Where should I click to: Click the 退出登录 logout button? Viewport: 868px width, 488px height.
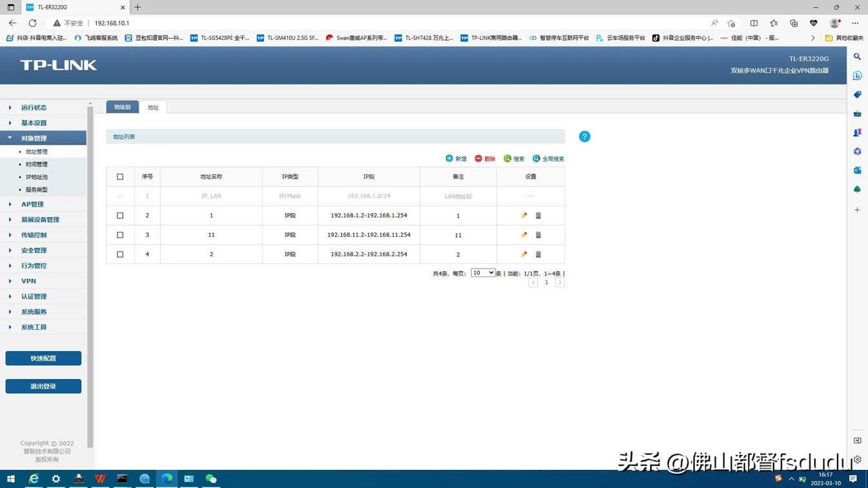pyautogui.click(x=43, y=386)
